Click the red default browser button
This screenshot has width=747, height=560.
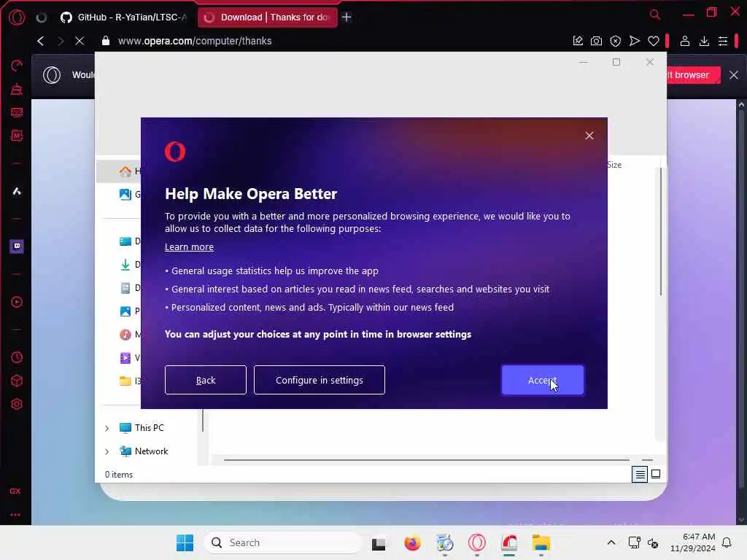click(693, 75)
